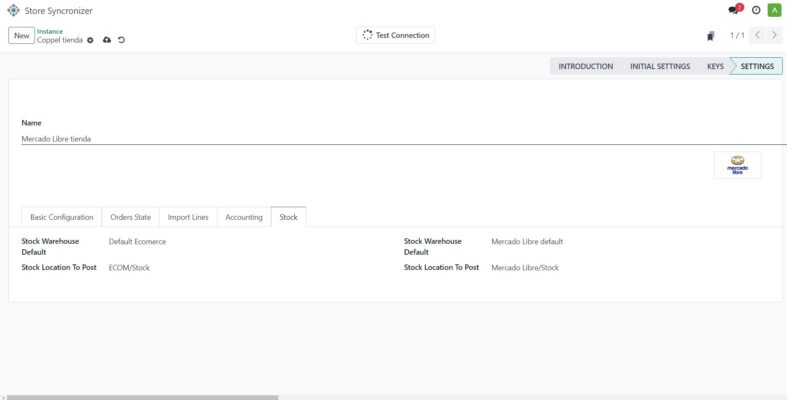Open the Store Syncronizer app title
The image size is (787, 400).
pos(58,11)
